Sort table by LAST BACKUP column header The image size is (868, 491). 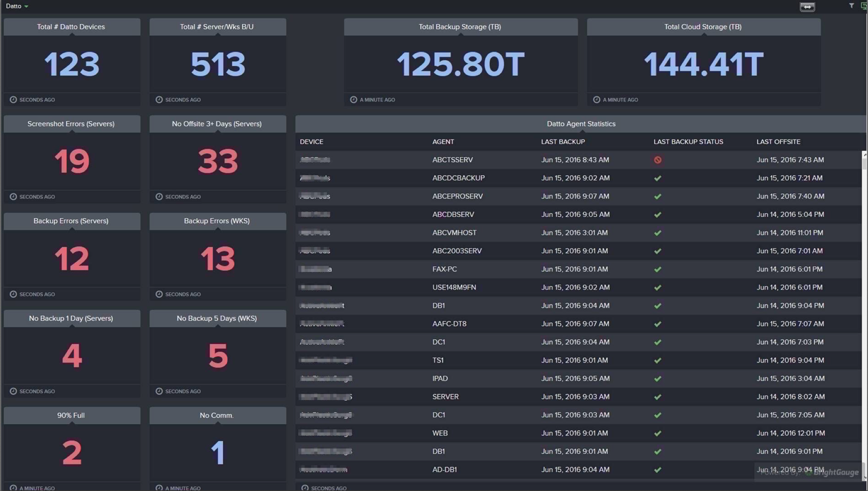point(563,142)
